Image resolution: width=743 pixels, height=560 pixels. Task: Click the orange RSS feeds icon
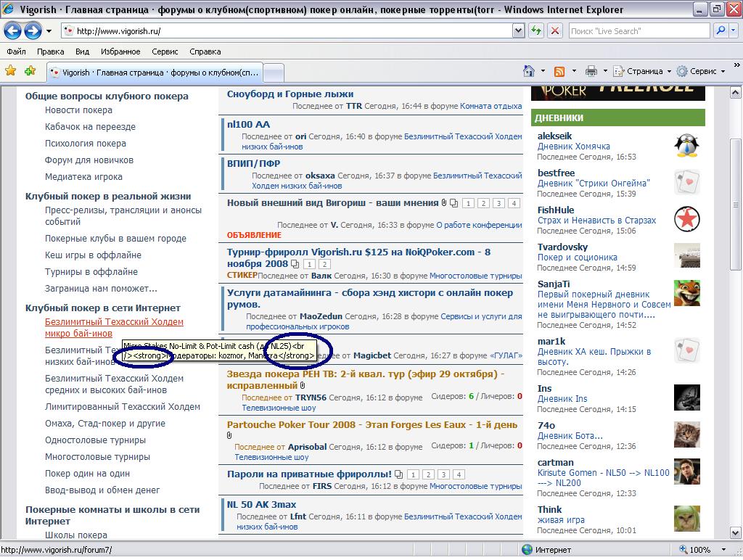(559, 71)
